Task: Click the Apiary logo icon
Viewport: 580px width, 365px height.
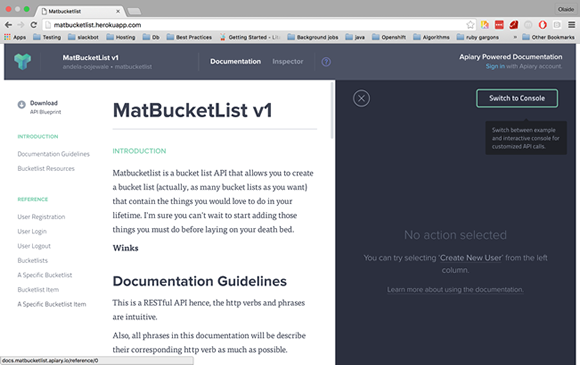Action: [23, 61]
